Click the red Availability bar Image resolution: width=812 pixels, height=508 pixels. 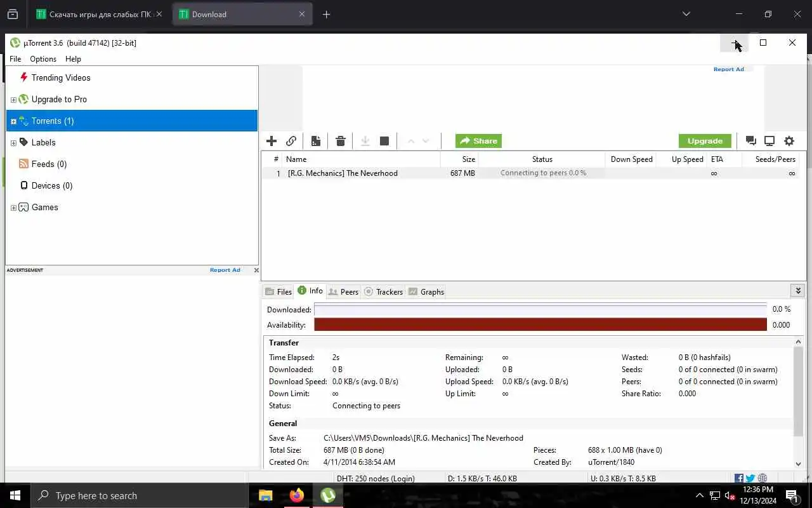pyautogui.click(x=540, y=324)
